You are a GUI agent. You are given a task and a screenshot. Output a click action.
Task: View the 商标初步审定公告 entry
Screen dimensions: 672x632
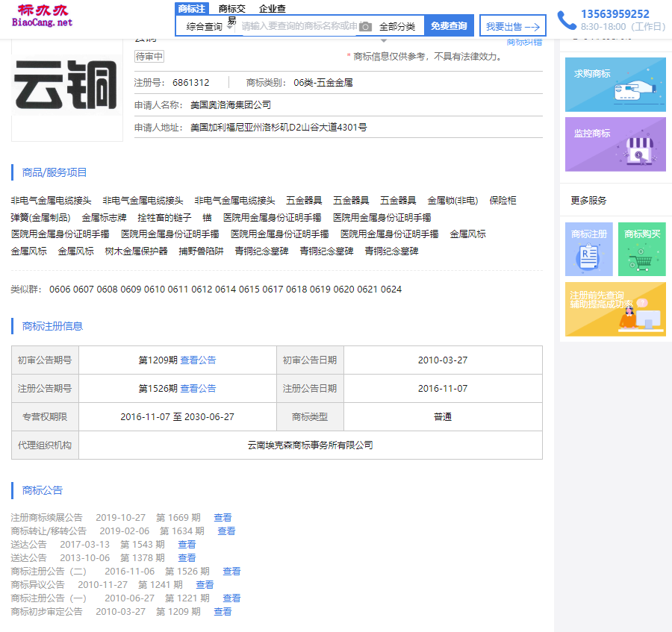[223, 611]
